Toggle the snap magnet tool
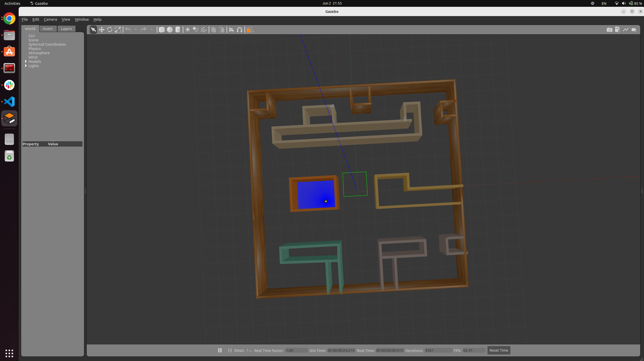 [240, 30]
